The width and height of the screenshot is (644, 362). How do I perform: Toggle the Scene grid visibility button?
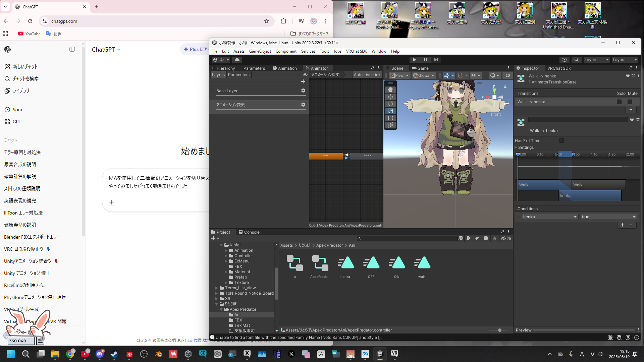click(446, 75)
